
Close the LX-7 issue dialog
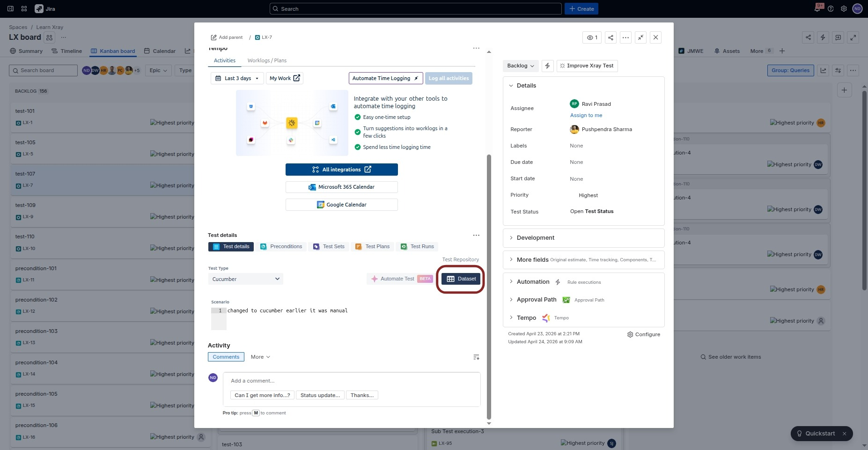655,37
